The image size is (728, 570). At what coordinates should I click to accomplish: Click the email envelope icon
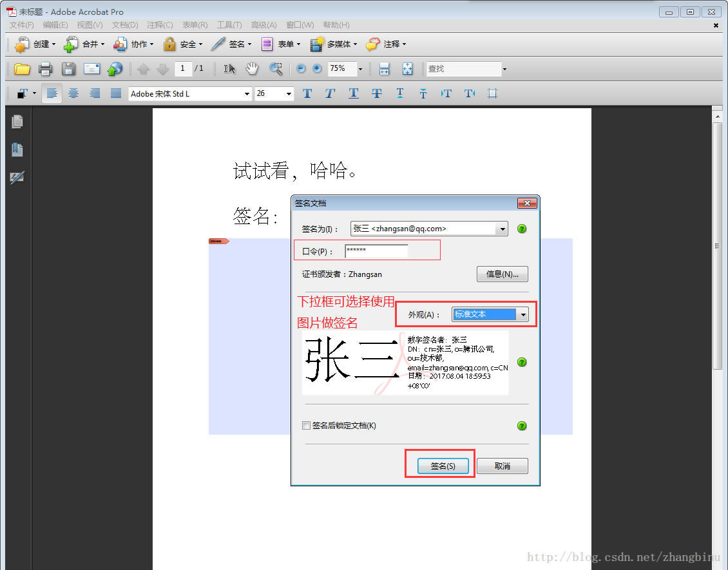point(92,69)
